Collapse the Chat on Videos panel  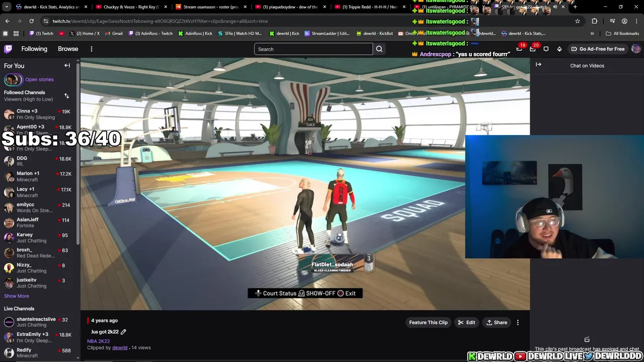[538, 64]
